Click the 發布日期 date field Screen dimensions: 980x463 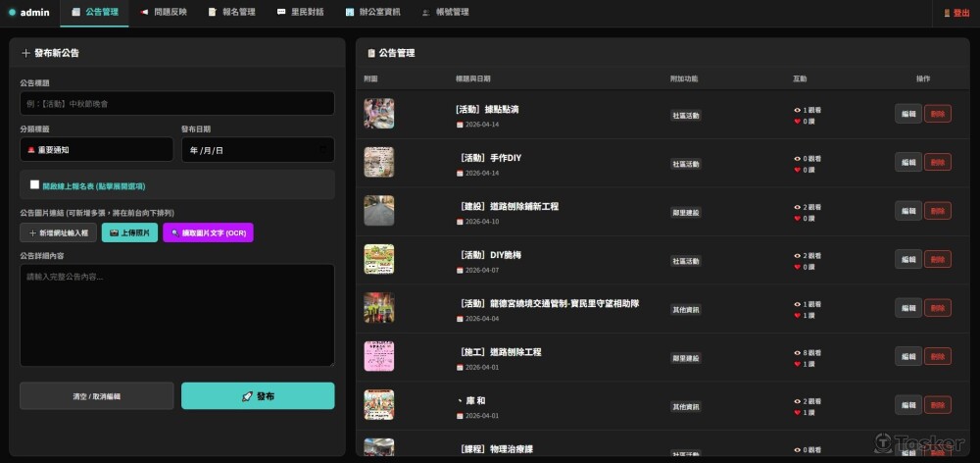tap(258, 149)
